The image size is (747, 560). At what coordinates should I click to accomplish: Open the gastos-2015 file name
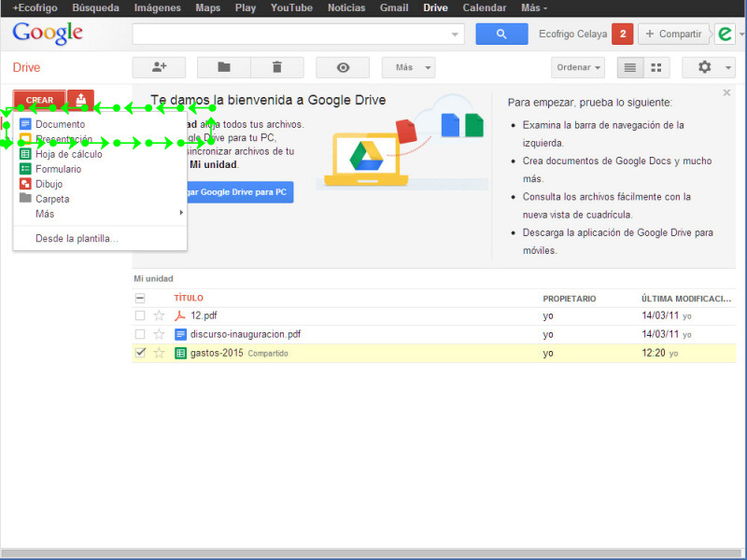pyautogui.click(x=217, y=353)
